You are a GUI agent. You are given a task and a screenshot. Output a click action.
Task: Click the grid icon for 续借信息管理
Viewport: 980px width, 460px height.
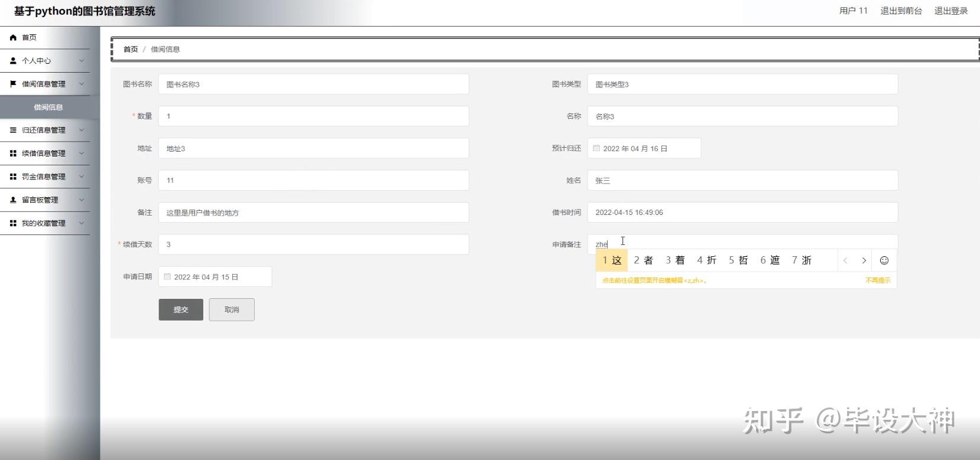13,153
